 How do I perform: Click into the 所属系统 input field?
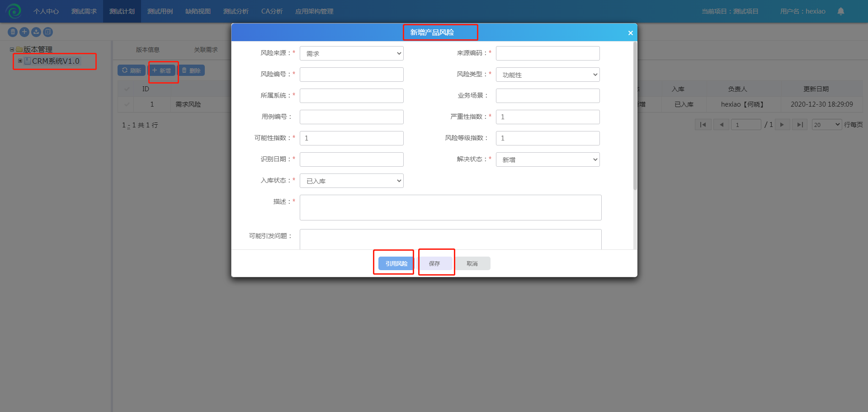pos(352,96)
